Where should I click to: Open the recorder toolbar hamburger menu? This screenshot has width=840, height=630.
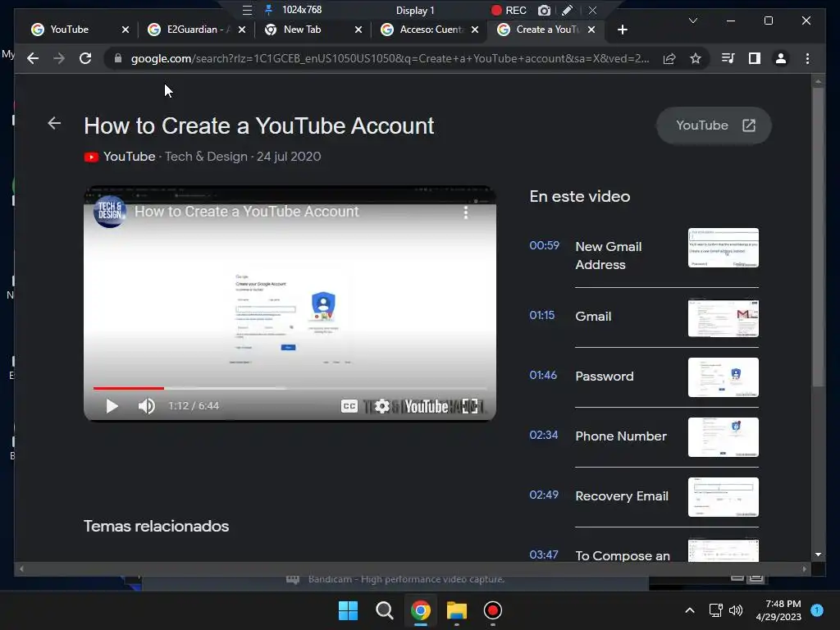247,10
